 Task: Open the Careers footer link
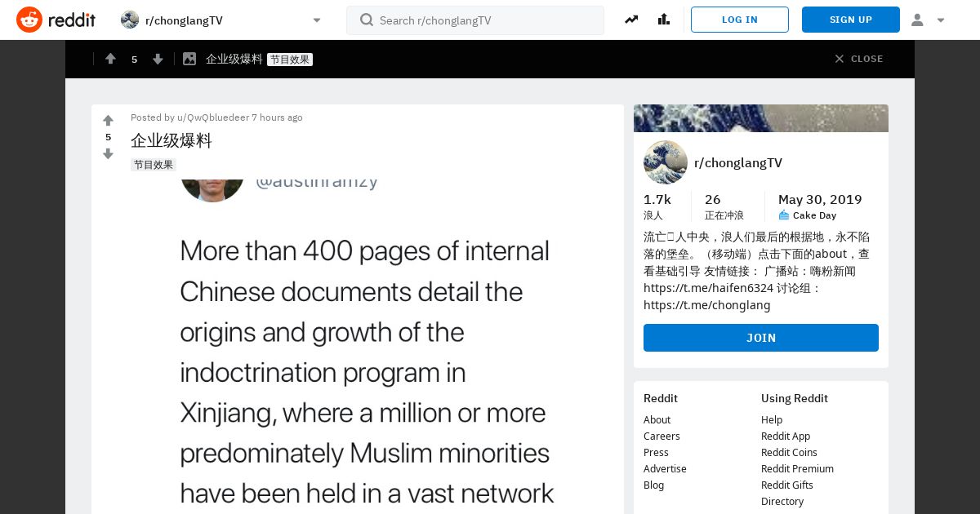[661, 436]
